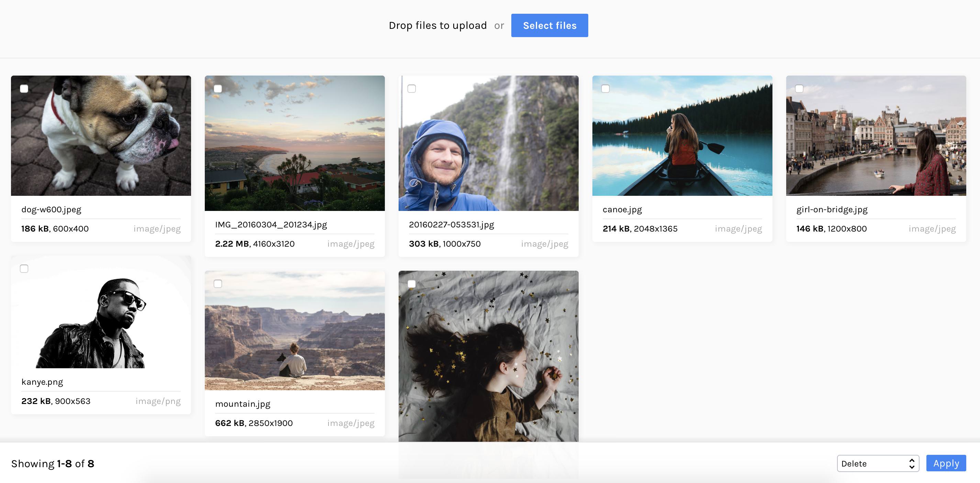Select the mountain.jpg checkbox

click(218, 284)
